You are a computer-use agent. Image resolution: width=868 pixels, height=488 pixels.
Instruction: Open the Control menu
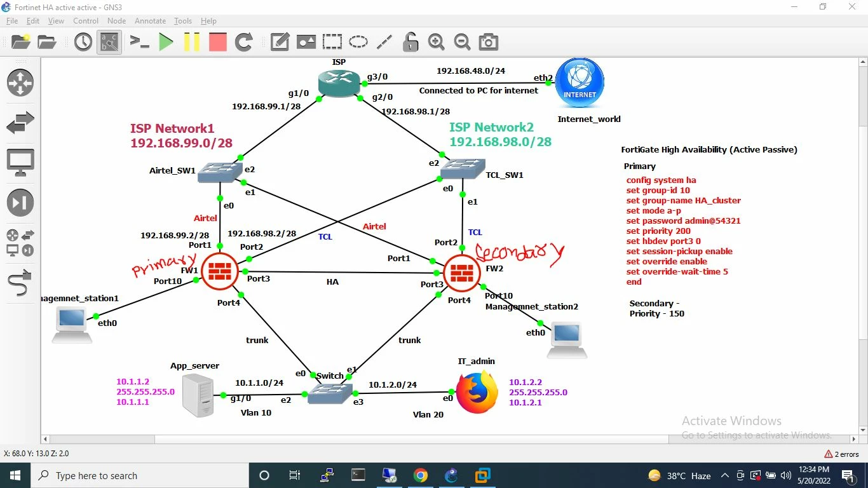86,21
